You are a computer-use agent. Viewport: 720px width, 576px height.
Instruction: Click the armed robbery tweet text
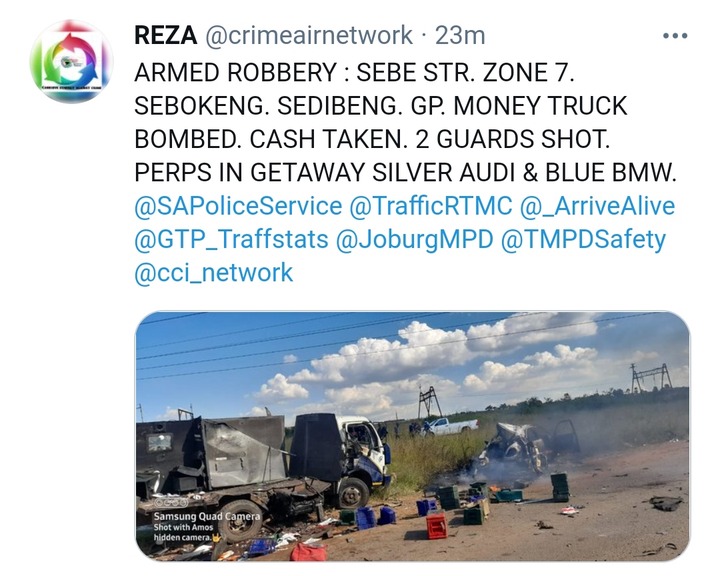coord(405,123)
